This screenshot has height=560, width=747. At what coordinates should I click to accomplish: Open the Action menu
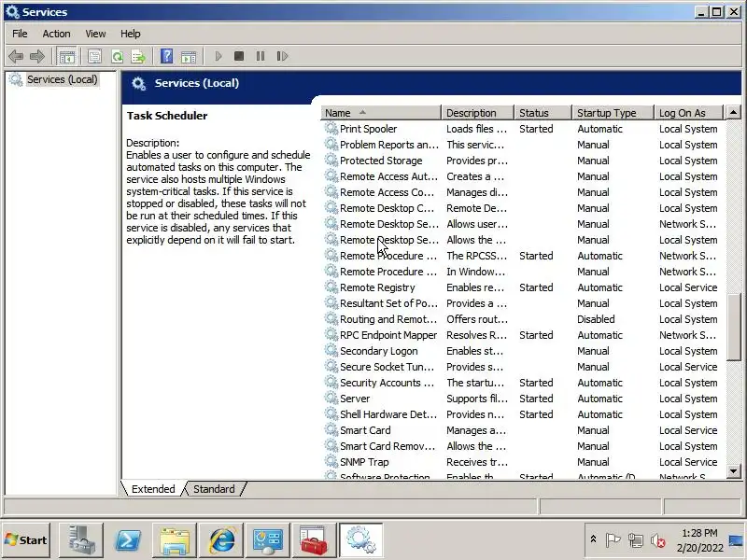[x=56, y=34]
